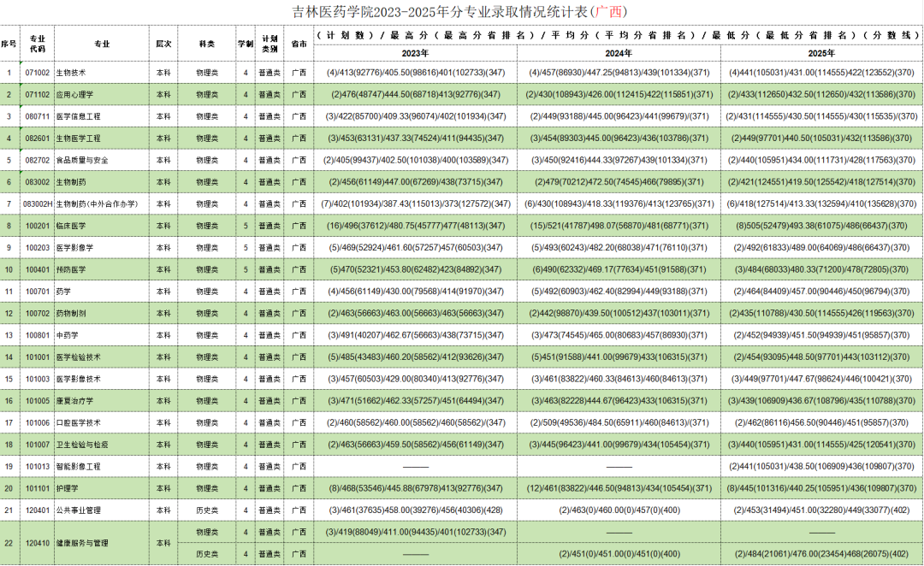Click the major name 应用心理学
Image resolution: width=924 pixels, height=566 pixels.
point(74,94)
